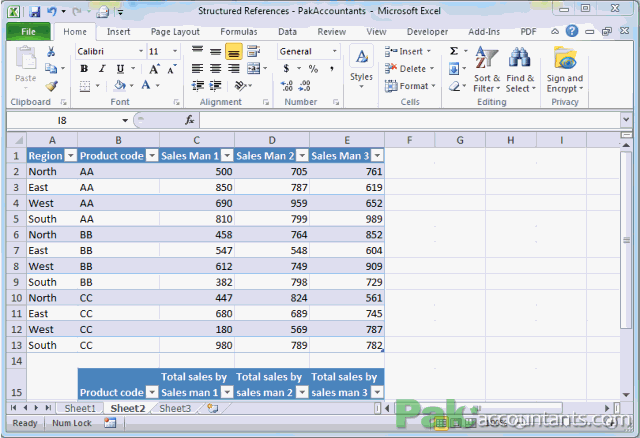Click the Select All corner button
Viewport: 640px width, 438px height.
click(x=17, y=140)
